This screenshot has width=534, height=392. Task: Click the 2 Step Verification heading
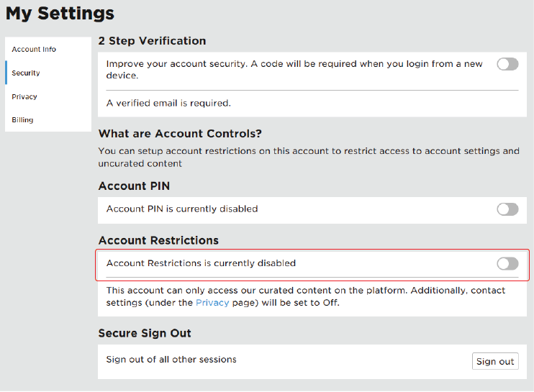(x=152, y=41)
